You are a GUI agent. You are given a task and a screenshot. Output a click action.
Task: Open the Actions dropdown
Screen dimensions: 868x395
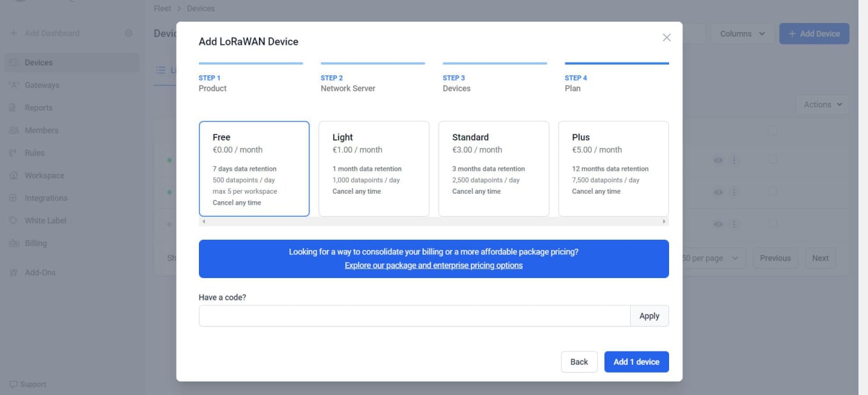coord(822,105)
